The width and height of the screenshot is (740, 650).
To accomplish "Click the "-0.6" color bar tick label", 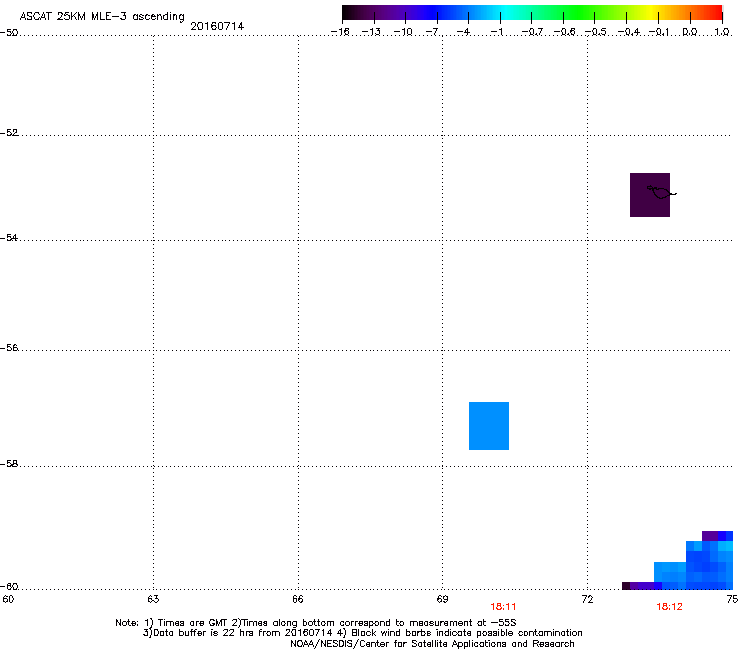I will pyautogui.click(x=564, y=32).
